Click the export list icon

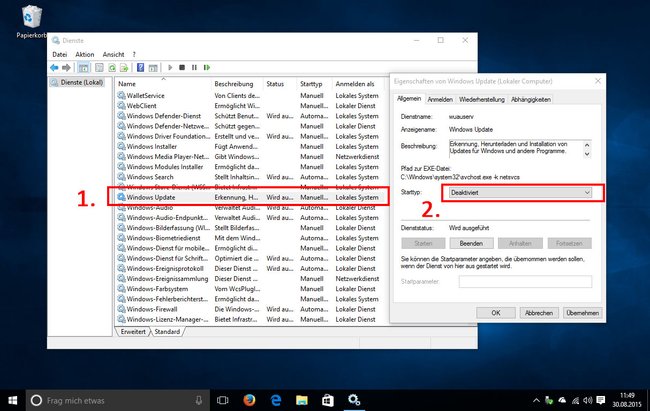tap(124, 67)
